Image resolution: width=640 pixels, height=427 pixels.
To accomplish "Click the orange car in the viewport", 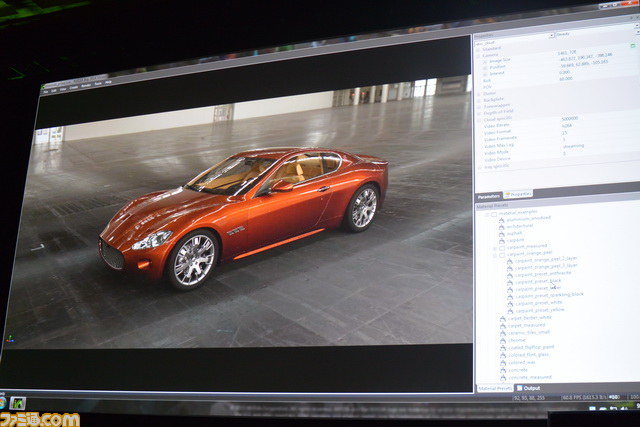I will pos(243,216).
